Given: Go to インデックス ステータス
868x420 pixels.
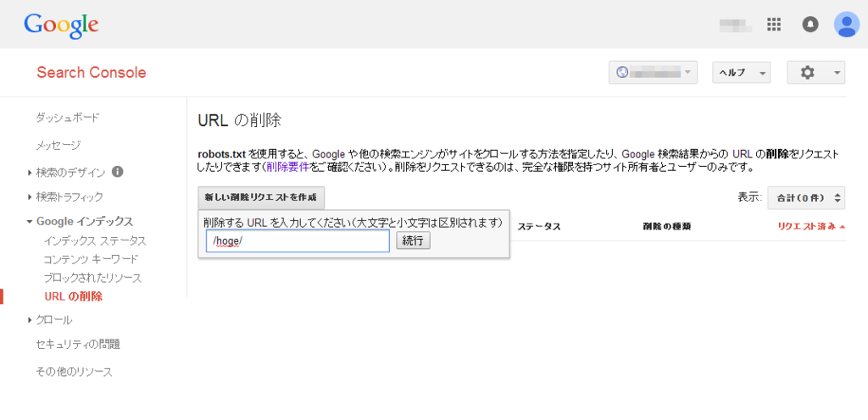Looking at the screenshot, I should 95,241.
